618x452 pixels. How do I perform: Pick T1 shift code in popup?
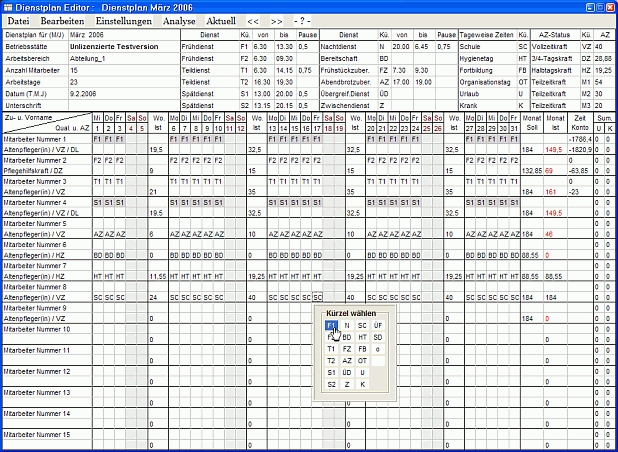pyautogui.click(x=331, y=349)
